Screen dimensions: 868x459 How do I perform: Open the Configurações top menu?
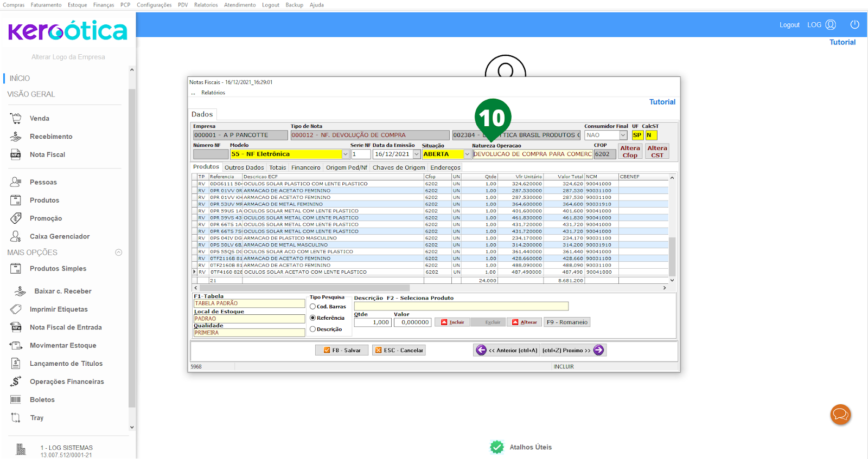[x=154, y=5]
